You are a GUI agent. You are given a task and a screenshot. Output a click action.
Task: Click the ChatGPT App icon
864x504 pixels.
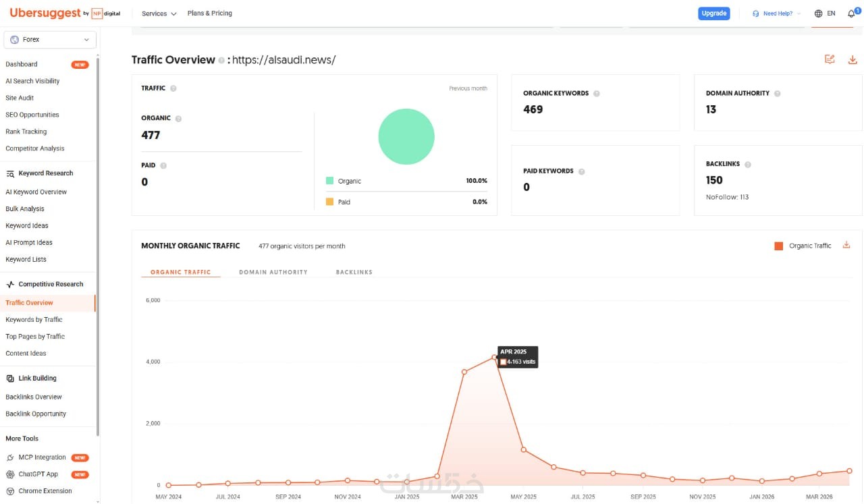(x=10, y=474)
